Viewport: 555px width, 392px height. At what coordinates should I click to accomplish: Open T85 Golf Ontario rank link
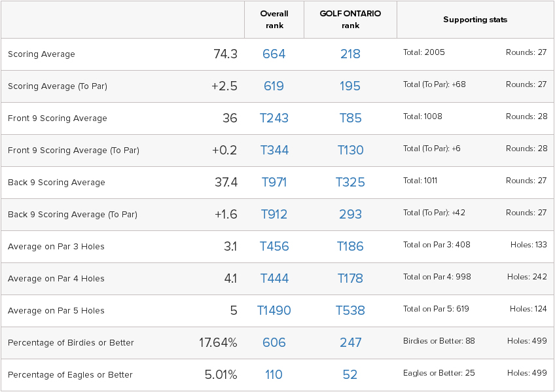350,118
